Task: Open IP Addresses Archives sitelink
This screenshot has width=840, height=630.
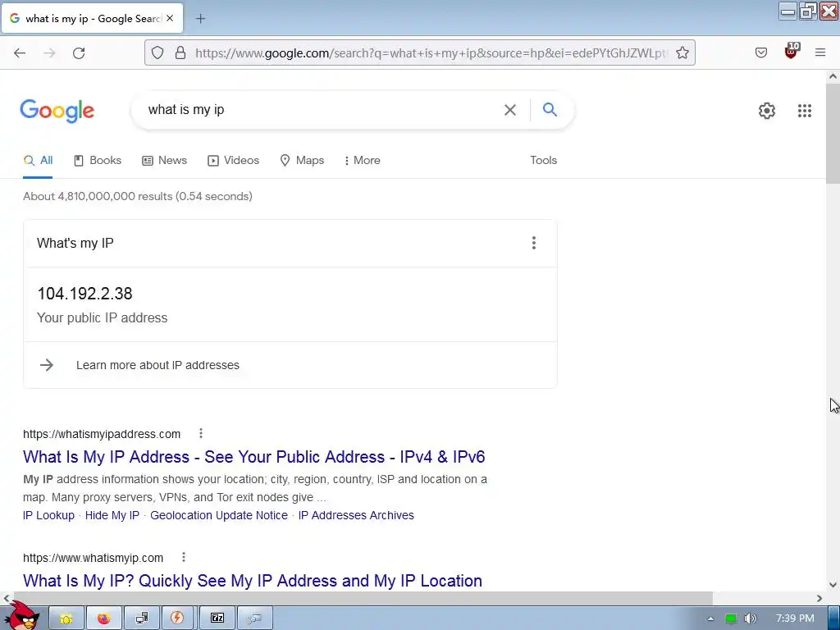Action: 356,515
